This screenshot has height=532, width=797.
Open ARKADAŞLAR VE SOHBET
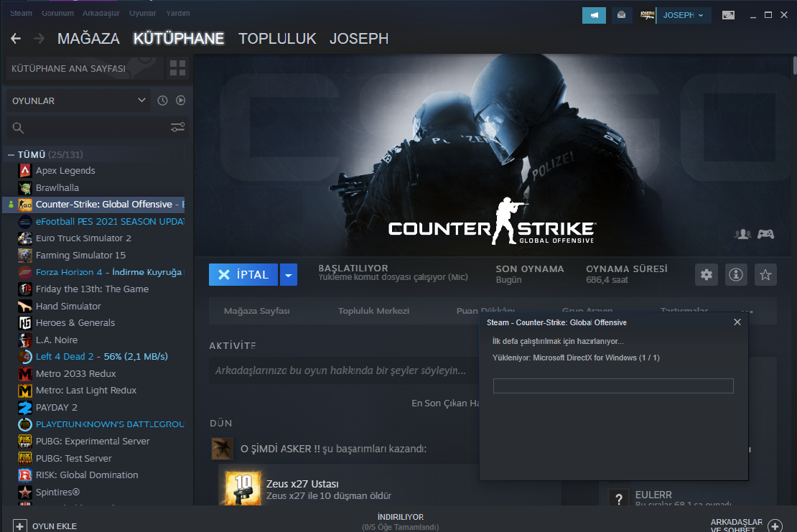736,526
